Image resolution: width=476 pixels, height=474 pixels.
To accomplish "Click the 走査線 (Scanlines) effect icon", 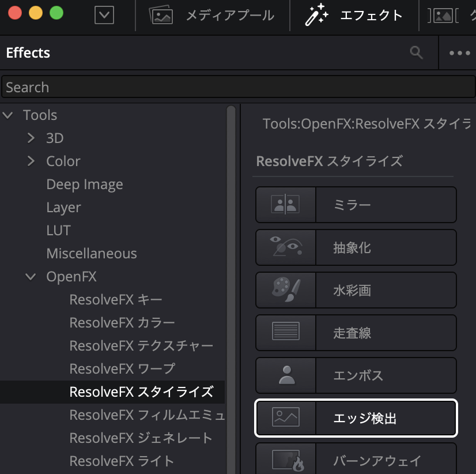I will (285, 333).
